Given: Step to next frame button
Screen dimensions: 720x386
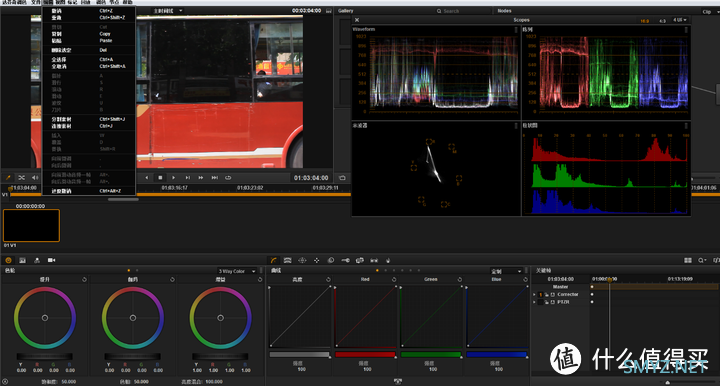Looking at the screenshot, I should (187, 178).
